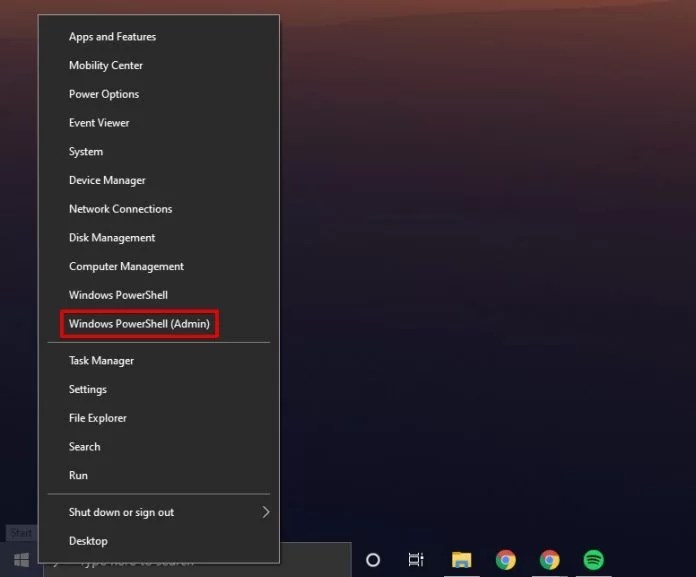696x577 pixels.
Task: Launch Disk Management
Action: pos(159,238)
